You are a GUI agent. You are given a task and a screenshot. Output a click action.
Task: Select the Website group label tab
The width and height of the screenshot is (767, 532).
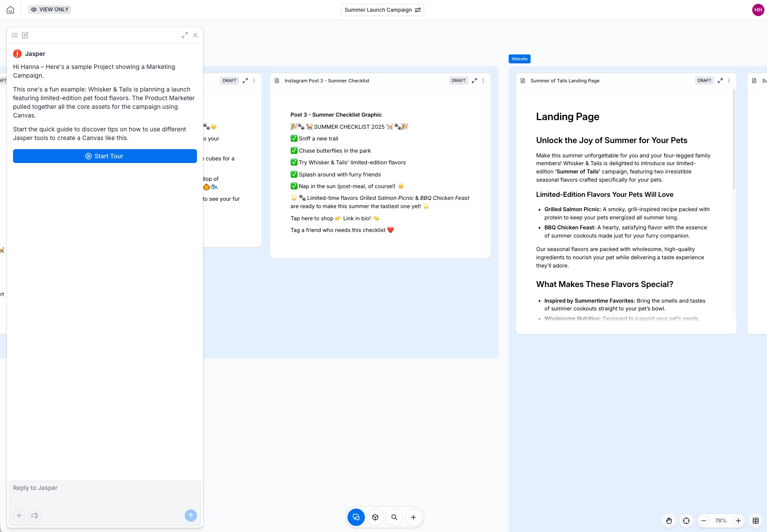coord(519,59)
